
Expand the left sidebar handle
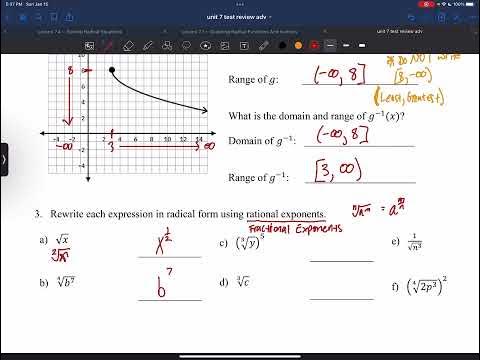(x=4, y=160)
